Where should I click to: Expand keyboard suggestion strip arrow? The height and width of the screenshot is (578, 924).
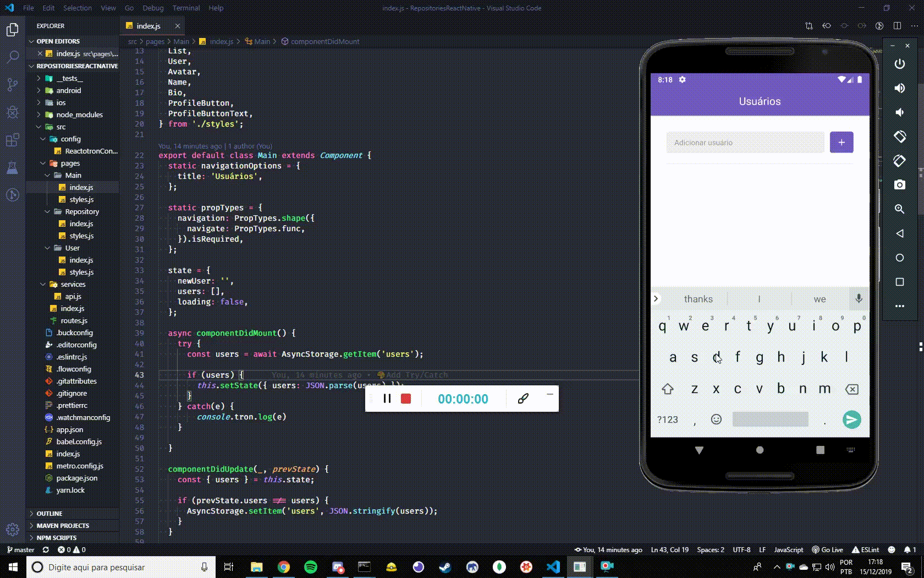(x=656, y=298)
